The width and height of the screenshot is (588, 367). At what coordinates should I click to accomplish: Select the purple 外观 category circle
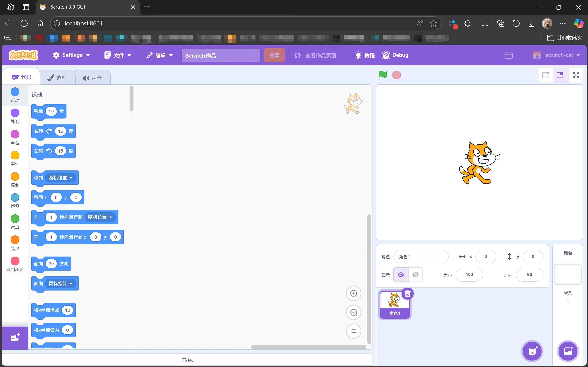[15, 113]
